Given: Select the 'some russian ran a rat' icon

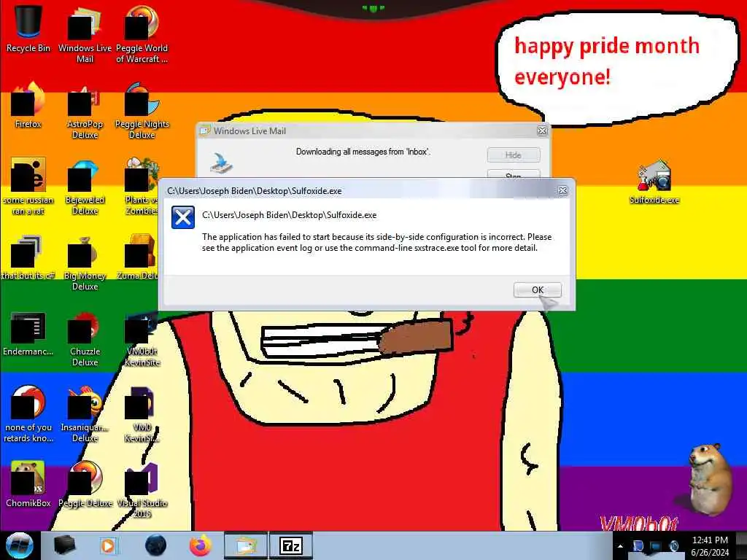Looking at the screenshot, I should [x=28, y=186].
